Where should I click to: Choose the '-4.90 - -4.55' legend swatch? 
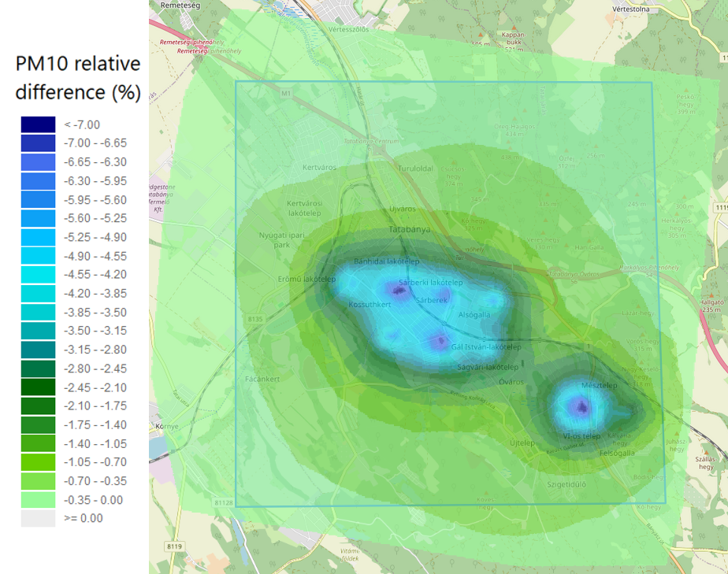point(38,256)
